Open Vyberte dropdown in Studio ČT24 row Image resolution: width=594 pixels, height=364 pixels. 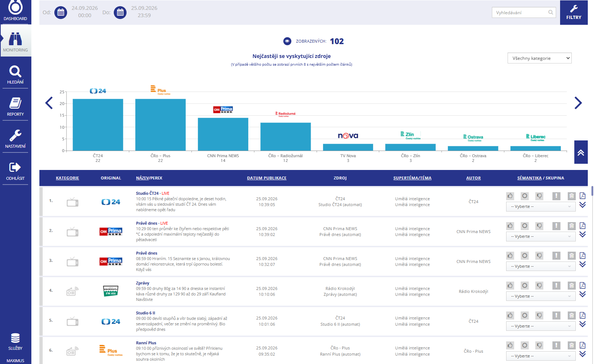pos(541,206)
